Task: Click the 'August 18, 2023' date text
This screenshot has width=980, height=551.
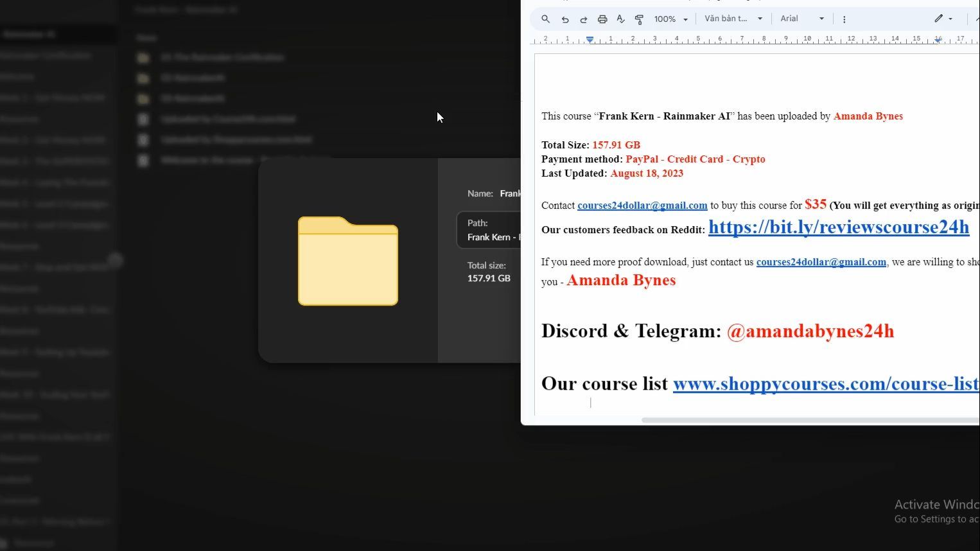Action: click(647, 173)
